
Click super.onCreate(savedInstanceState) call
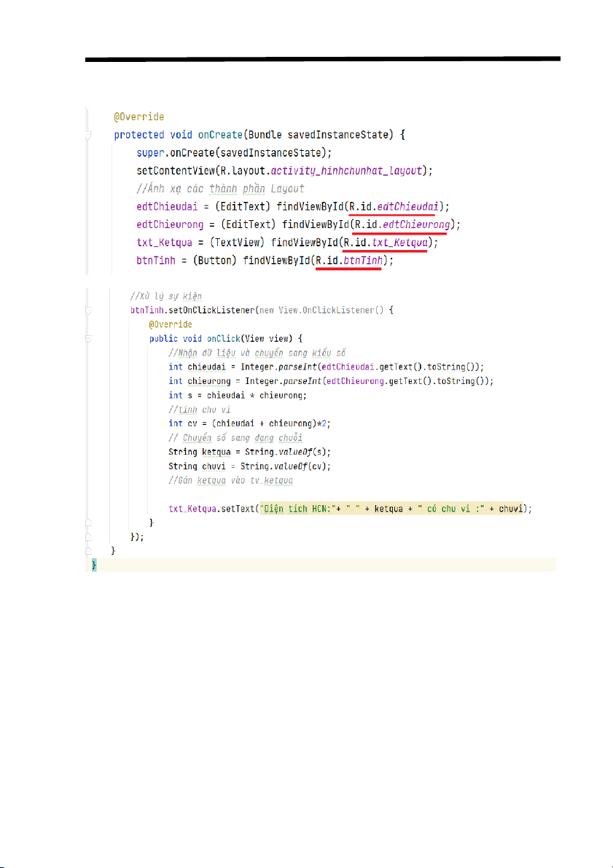[234, 153]
